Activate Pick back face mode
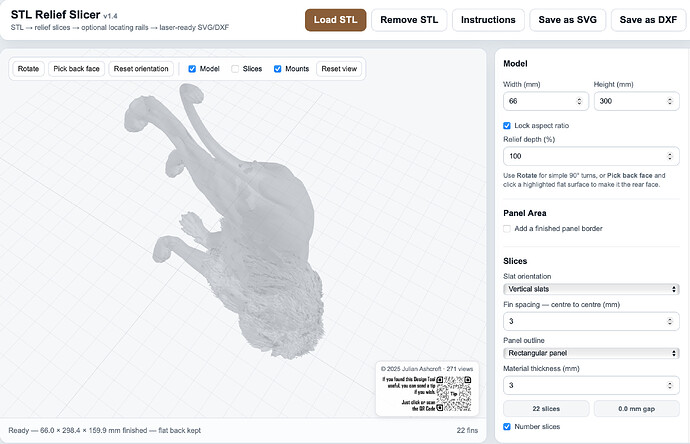 pyautogui.click(x=77, y=69)
